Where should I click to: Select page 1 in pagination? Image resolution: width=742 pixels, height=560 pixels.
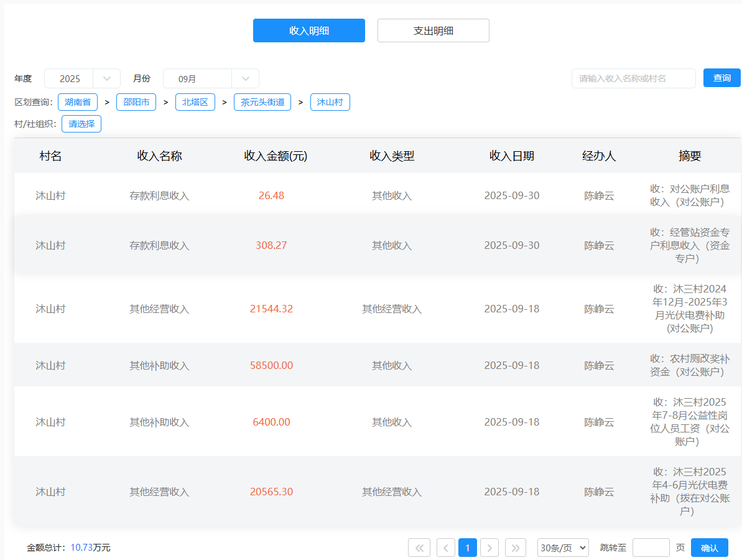coord(468,548)
